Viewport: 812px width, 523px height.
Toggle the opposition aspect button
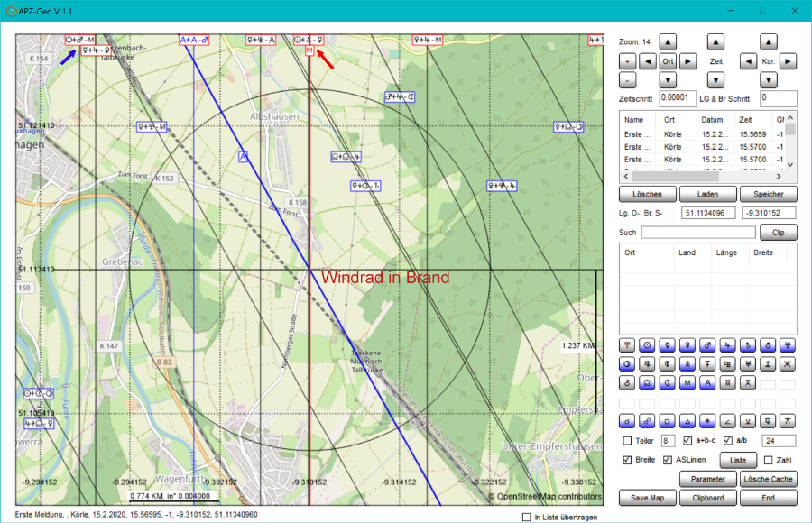[x=647, y=421]
